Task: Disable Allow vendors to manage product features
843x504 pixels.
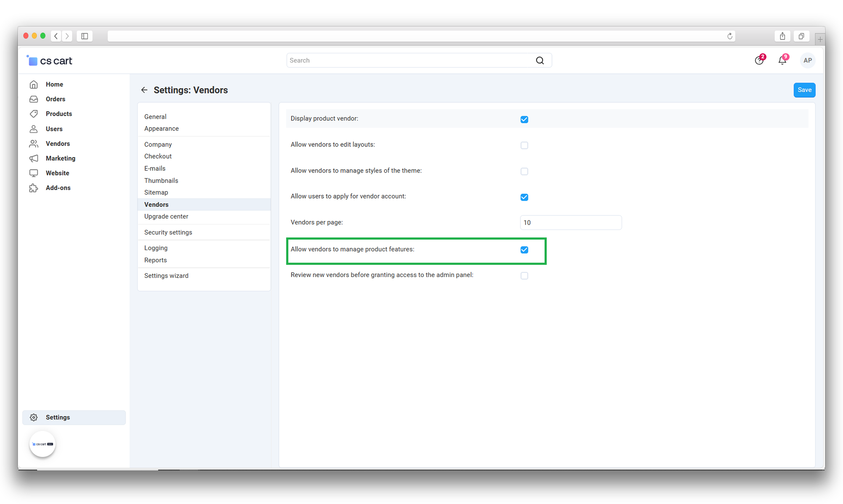Action: [524, 250]
